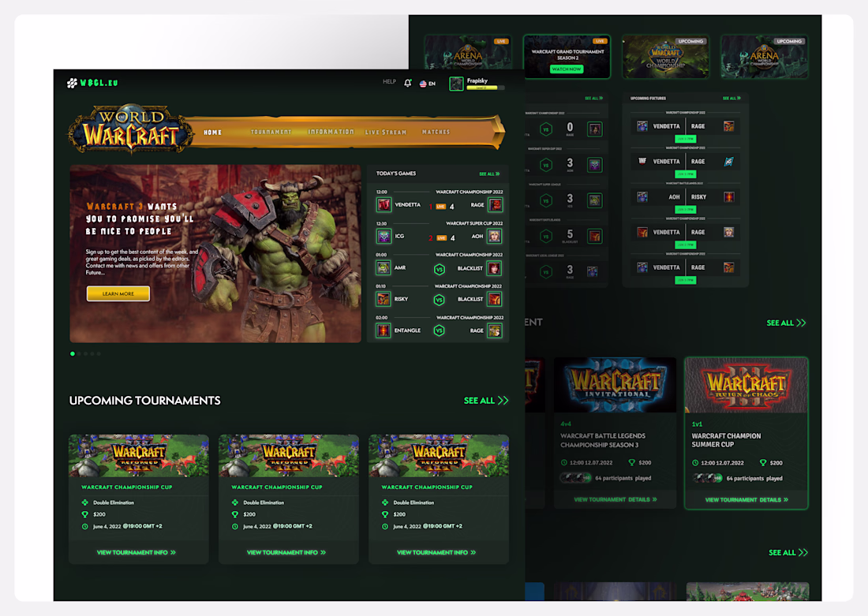The height and width of the screenshot is (616, 868).
Task: Click WATCH NOW on the Grand Tournament card
Action: click(x=567, y=69)
